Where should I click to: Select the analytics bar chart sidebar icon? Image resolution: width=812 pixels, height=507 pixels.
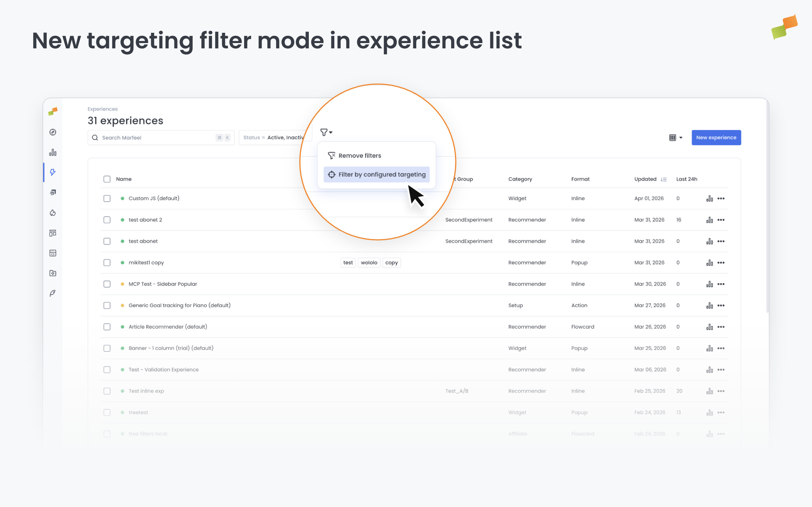[53, 152]
